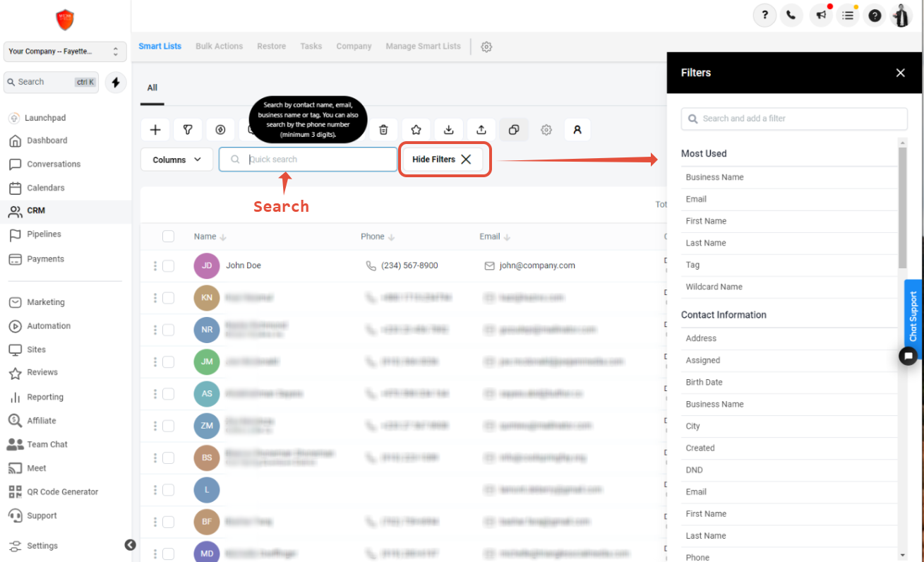The width and height of the screenshot is (924, 562).
Task: Click the gear icon beside the duplicate icon
Action: (x=546, y=130)
